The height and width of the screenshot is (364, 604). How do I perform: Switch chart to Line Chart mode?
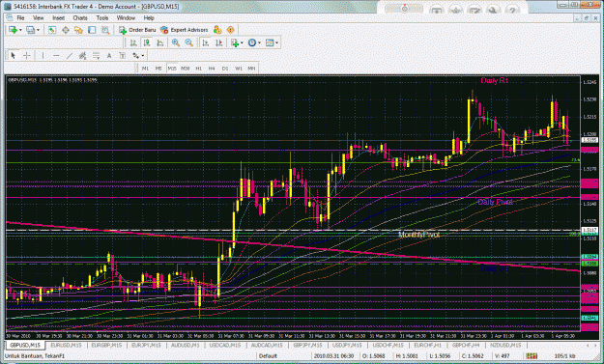(x=159, y=42)
